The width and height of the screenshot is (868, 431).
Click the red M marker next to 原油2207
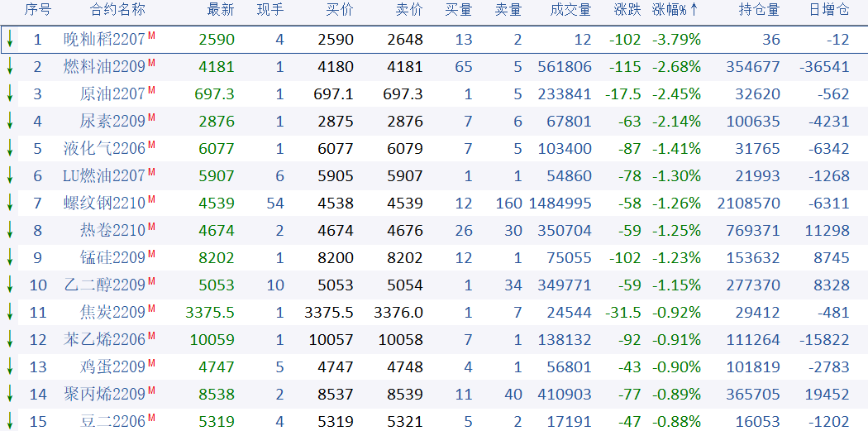[x=151, y=91]
